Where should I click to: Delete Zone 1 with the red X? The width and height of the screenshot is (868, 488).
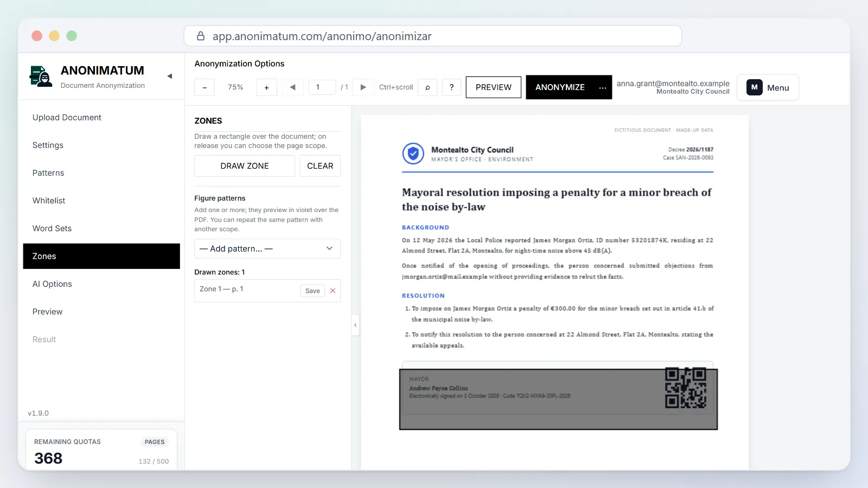(333, 291)
